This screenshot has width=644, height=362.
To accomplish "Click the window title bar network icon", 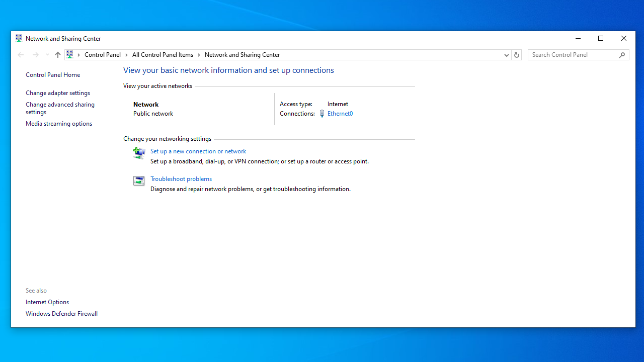I will click(x=19, y=38).
